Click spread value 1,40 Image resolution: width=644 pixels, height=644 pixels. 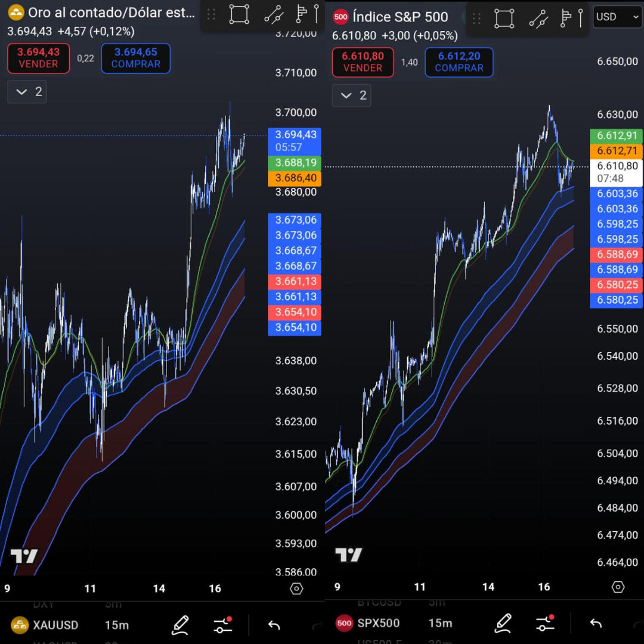pyautogui.click(x=410, y=63)
